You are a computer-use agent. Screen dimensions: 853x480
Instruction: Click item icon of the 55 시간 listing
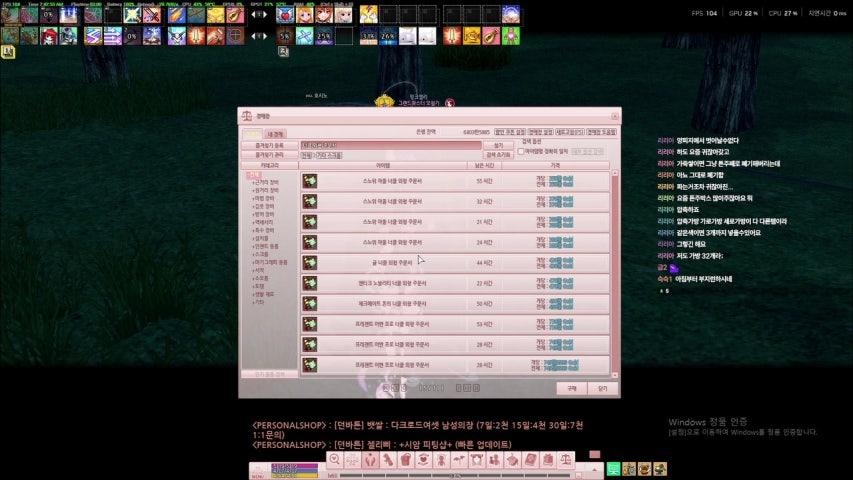(310, 181)
